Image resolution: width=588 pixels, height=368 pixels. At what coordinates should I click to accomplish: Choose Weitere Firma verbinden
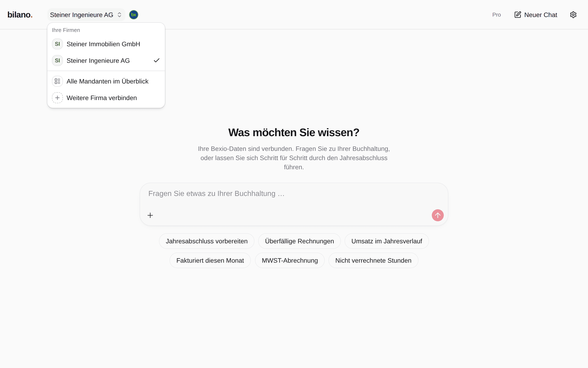coord(106,98)
